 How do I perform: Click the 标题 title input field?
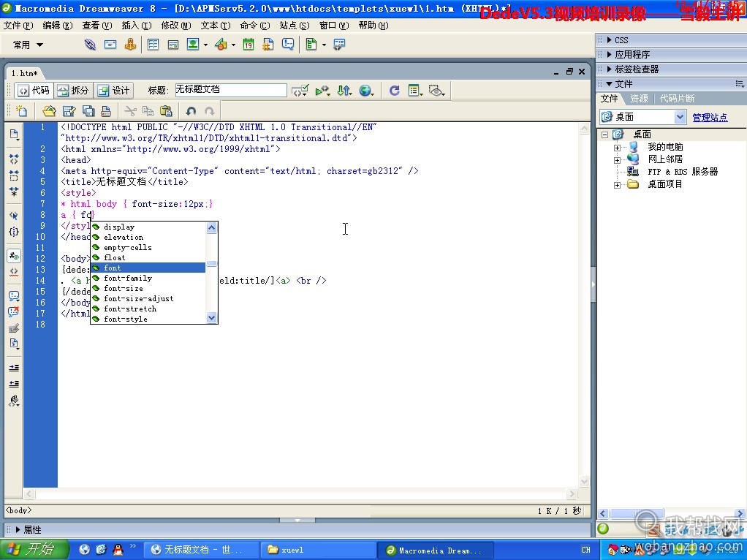(x=231, y=90)
